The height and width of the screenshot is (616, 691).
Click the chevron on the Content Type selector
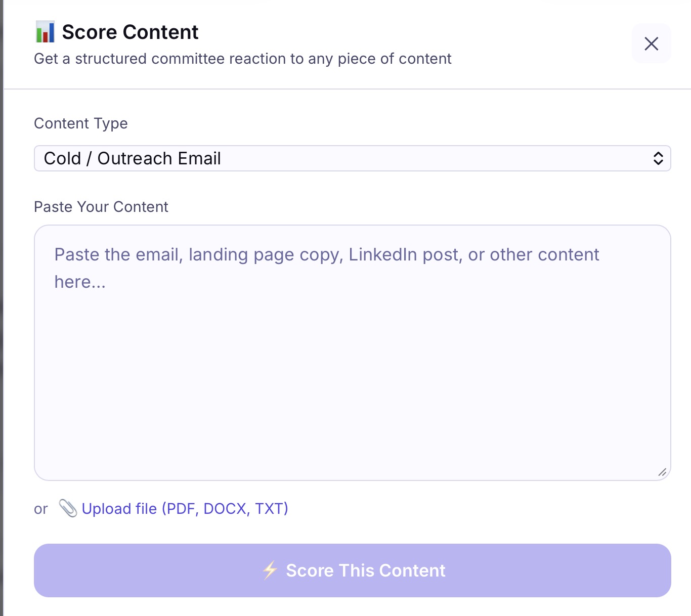pos(658,158)
